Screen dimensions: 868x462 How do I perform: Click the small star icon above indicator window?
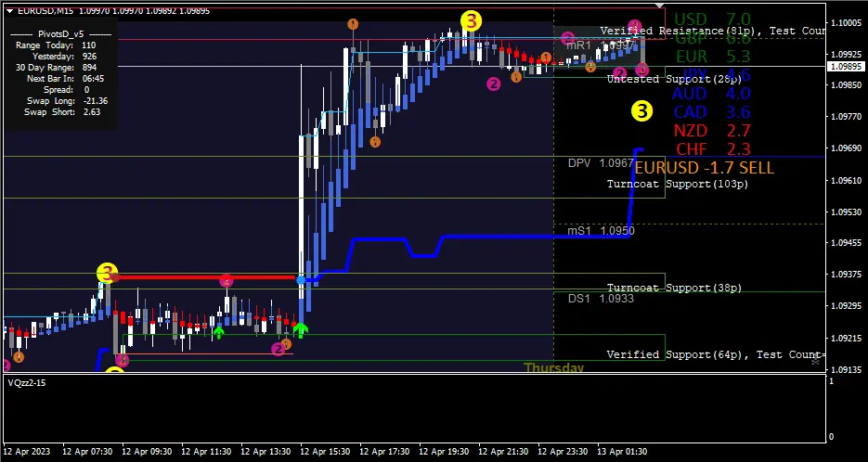815,361
